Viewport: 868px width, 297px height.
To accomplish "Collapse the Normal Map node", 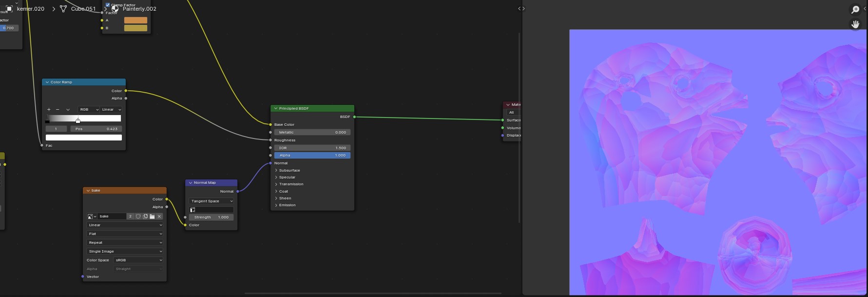I will [191, 183].
